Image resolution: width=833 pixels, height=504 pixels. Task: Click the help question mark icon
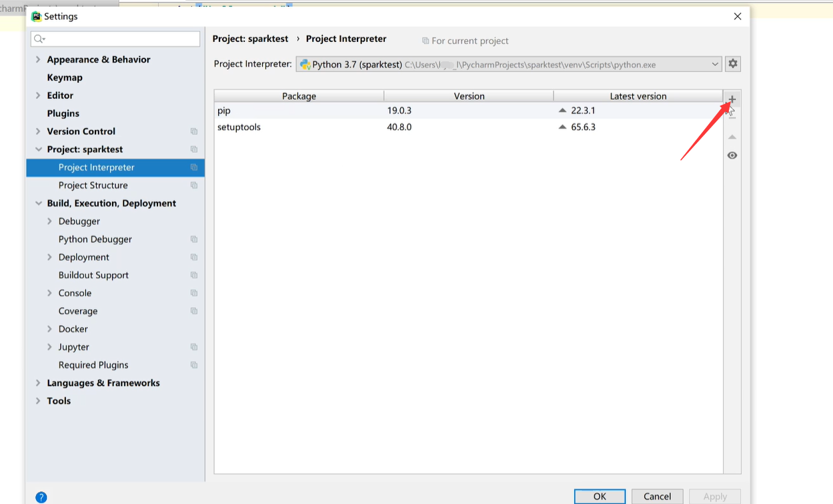point(41,497)
